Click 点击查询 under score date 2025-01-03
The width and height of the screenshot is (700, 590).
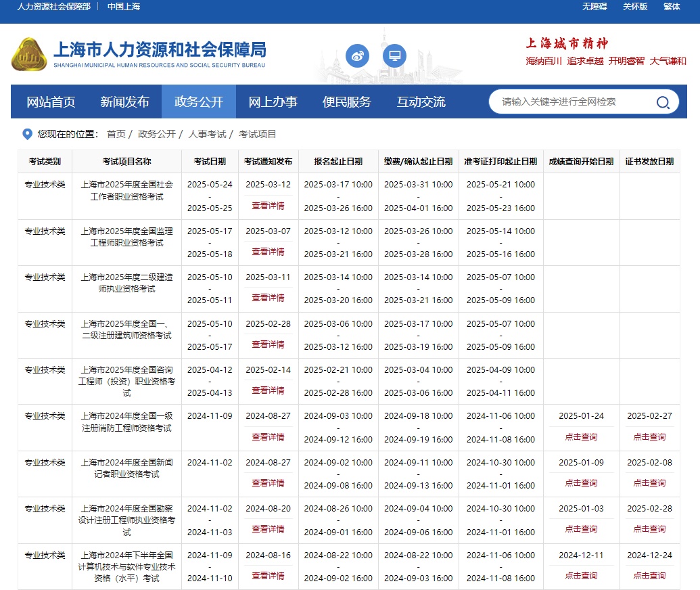tap(581, 529)
